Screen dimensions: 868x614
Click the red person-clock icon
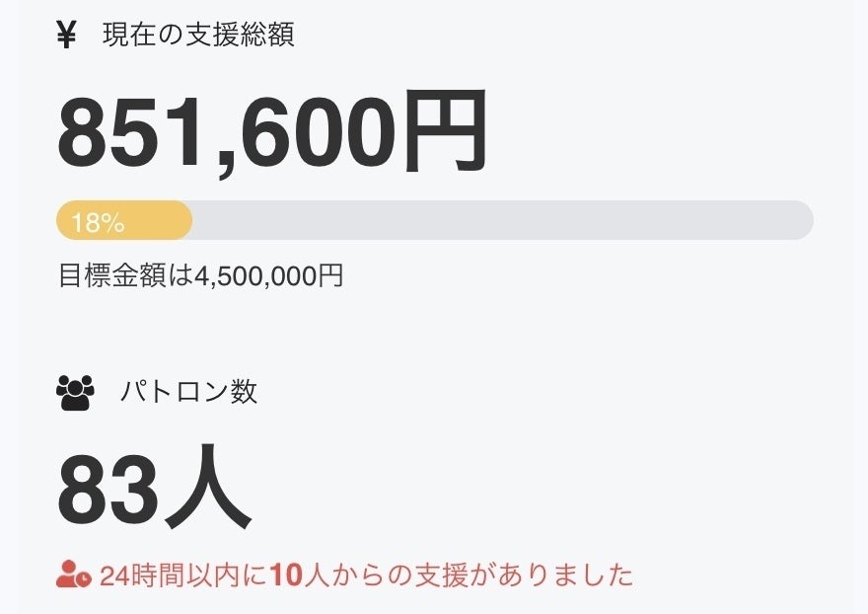[74, 575]
